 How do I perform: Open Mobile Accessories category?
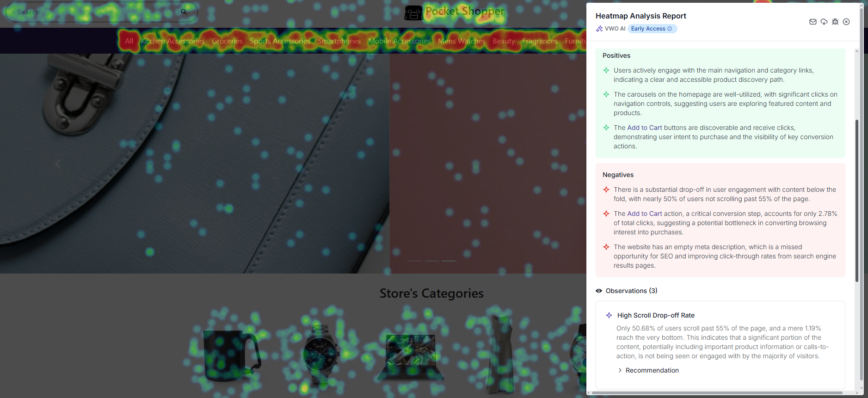click(400, 41)
